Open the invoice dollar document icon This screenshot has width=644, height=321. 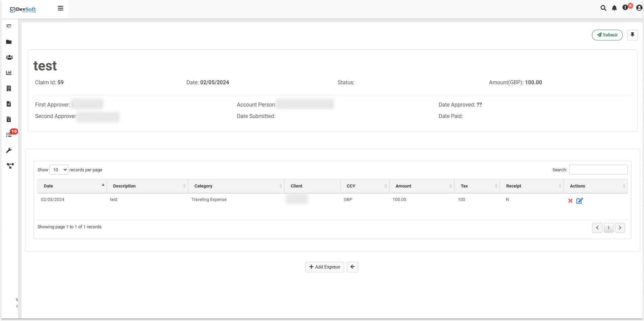coord(9,119)
